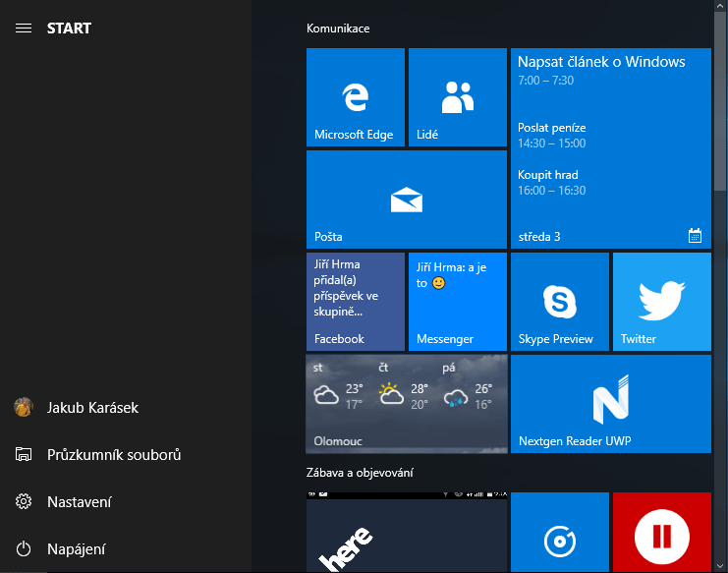The image size is (728, 573).
Task: Open the Groove music disc tile
Action: pyautogui.click(x=559, y=532)
